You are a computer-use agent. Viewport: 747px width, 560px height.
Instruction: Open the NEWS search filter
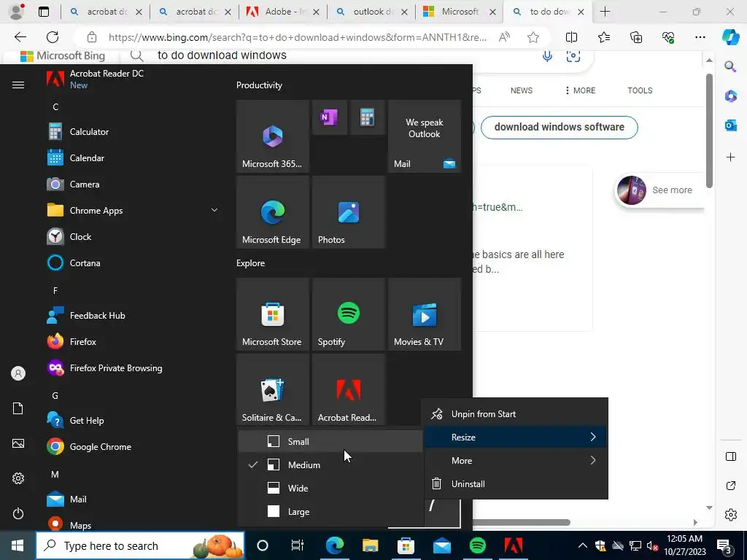(521, 90)
